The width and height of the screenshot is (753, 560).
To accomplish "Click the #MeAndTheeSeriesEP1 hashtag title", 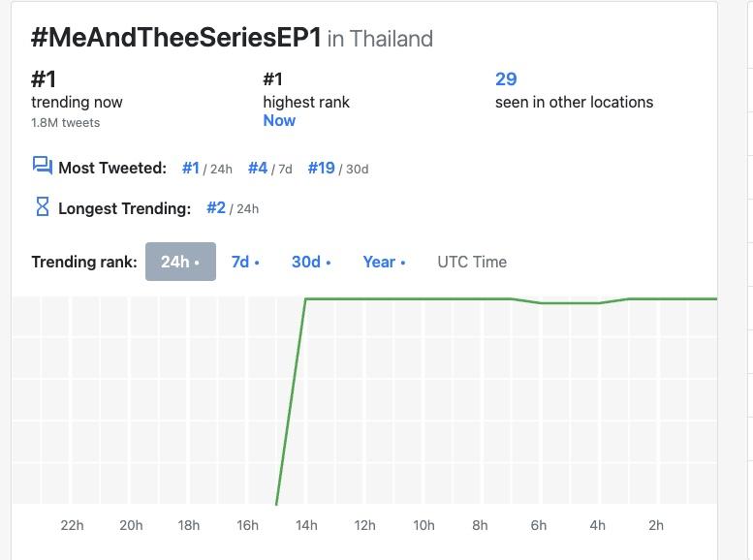I will coord(176,38).
